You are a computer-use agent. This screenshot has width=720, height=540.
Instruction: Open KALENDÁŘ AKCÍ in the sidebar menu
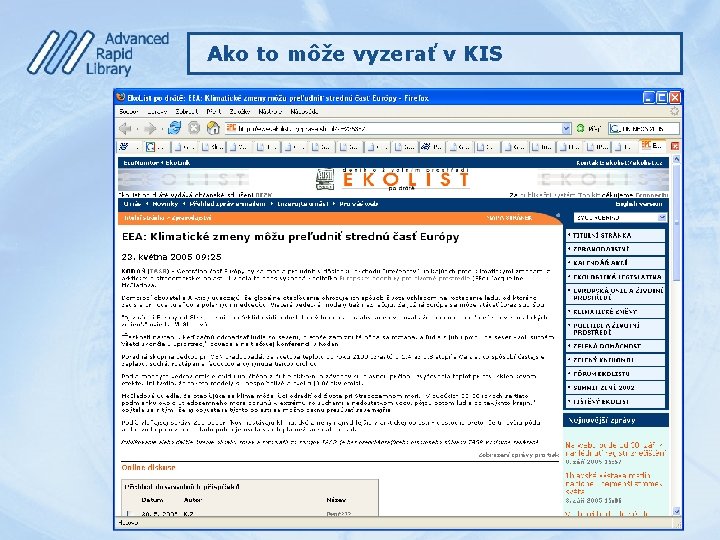(615, 263)
